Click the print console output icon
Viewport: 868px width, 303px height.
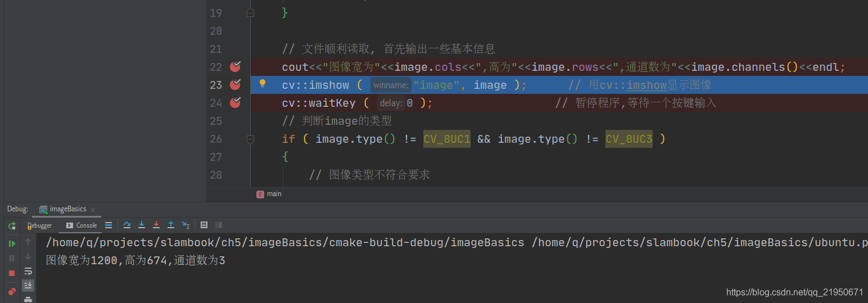click(x=28, y=300)
